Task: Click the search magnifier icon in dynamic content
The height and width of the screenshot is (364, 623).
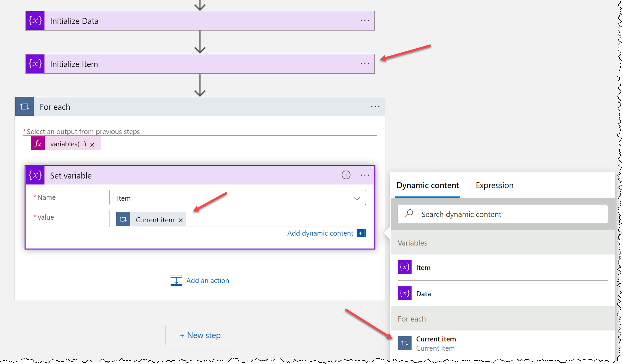Action: (x=409, y=214)
